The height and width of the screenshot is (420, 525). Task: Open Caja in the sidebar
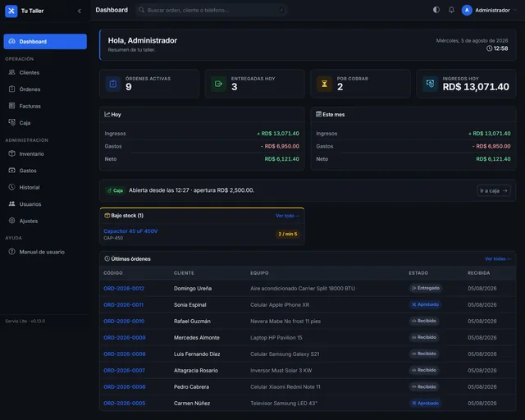click(x=45, y=122)
